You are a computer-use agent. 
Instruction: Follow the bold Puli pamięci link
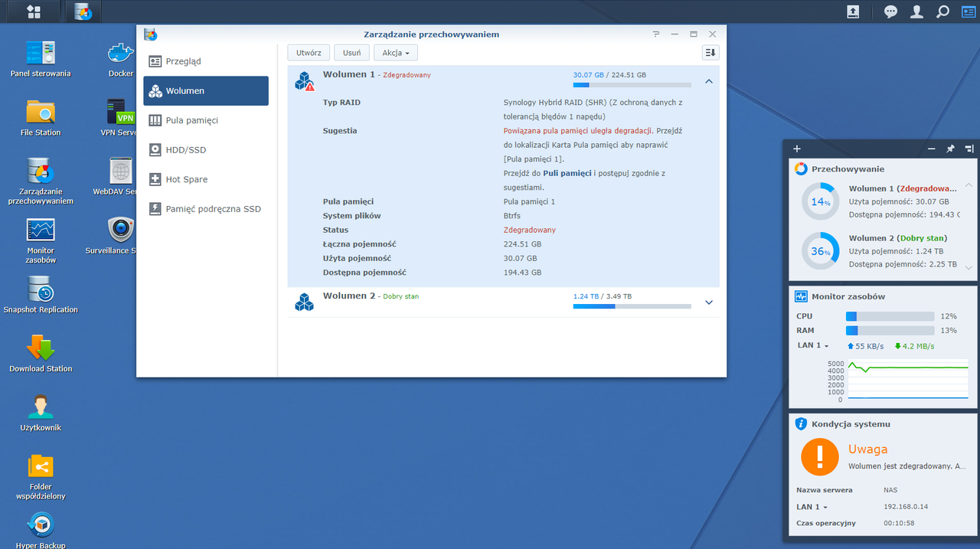567,173
